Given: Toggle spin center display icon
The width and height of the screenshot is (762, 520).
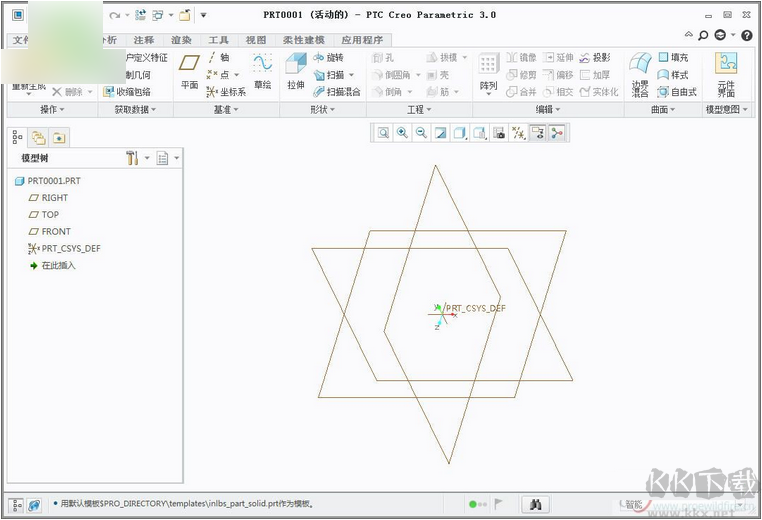Looking at the screenshot, I should pos(557,133).
